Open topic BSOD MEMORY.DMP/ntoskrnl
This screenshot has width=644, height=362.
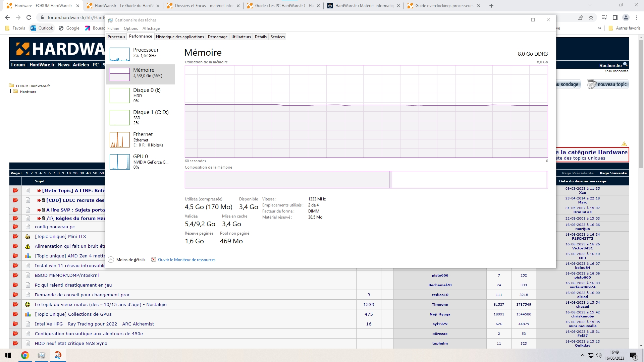(x=67, y=276)
